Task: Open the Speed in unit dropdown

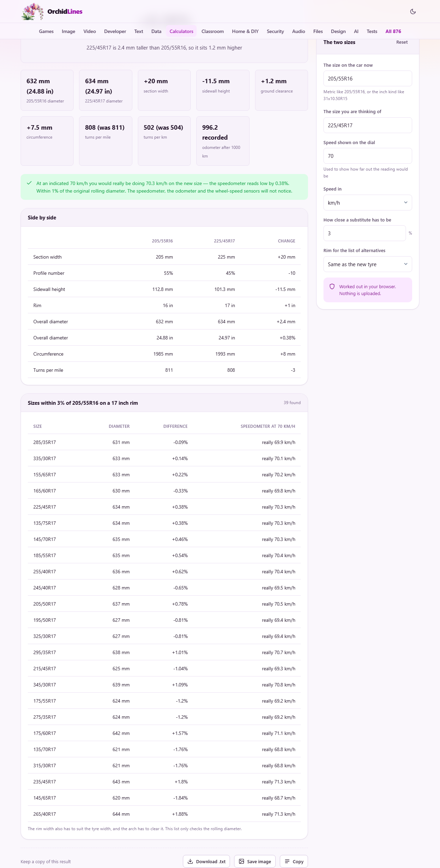Action: pos(367,203)
